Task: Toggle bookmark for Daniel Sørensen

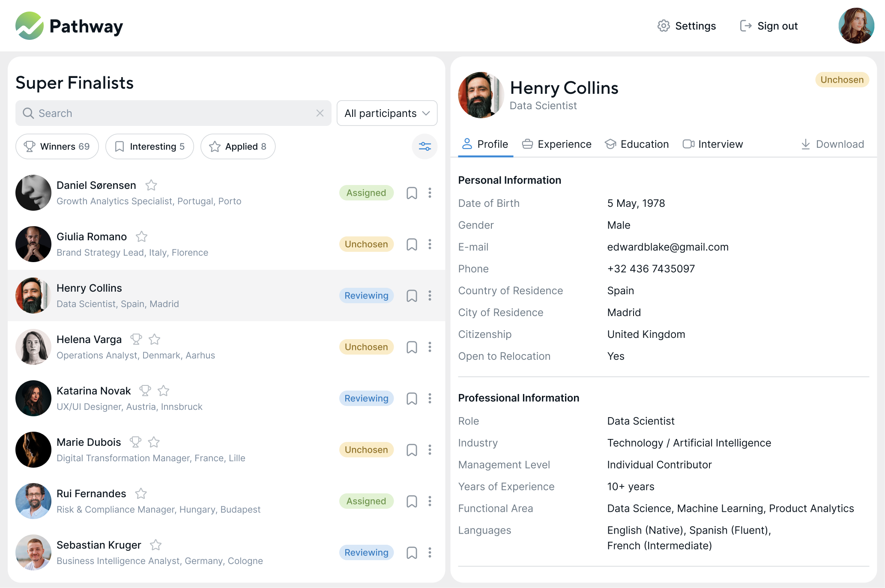Action: pyautogui.click(x=411, y=193)
